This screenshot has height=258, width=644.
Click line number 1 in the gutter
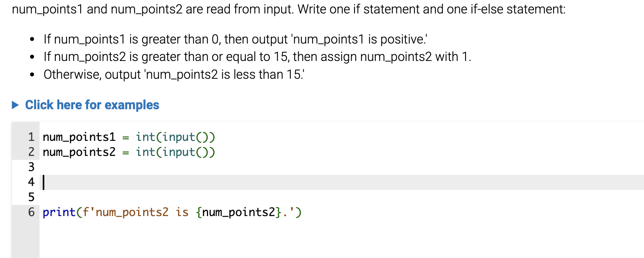coord(31,137)
